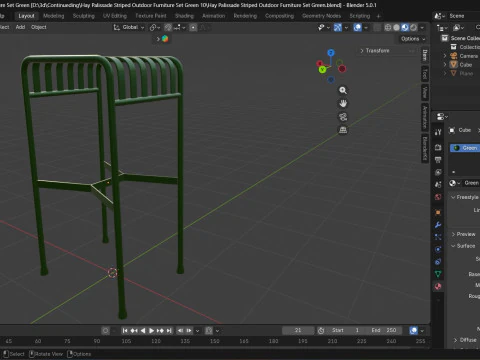Toggle viewport gizmos display
This screenshot has height=360, width=480.
pyautogui.click(x=338, y=27)
